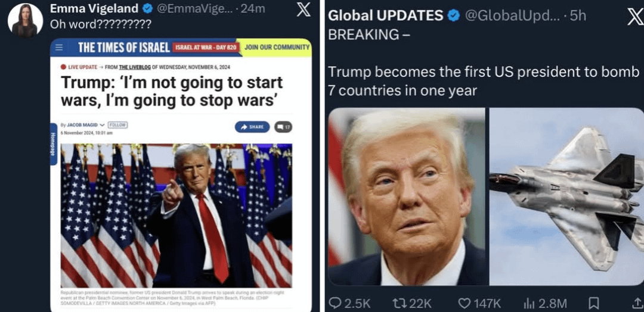Click the FOLLOW button next to the author
This screenshot has height=312, width=644.
117,125
